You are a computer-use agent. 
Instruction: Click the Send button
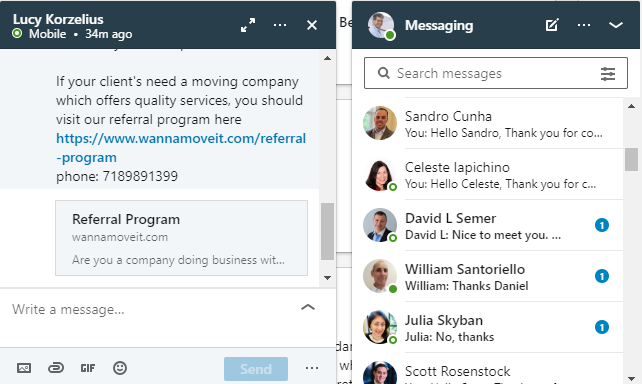256,369
